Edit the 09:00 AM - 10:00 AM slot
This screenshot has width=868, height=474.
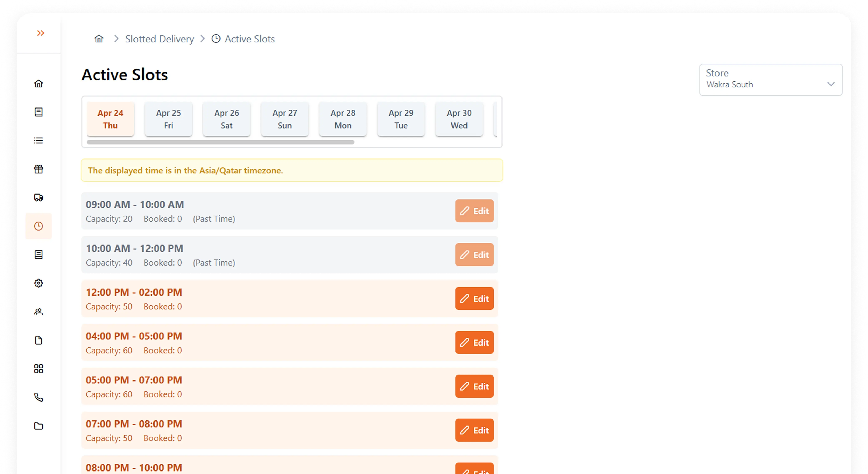click(x=474, y=211)
